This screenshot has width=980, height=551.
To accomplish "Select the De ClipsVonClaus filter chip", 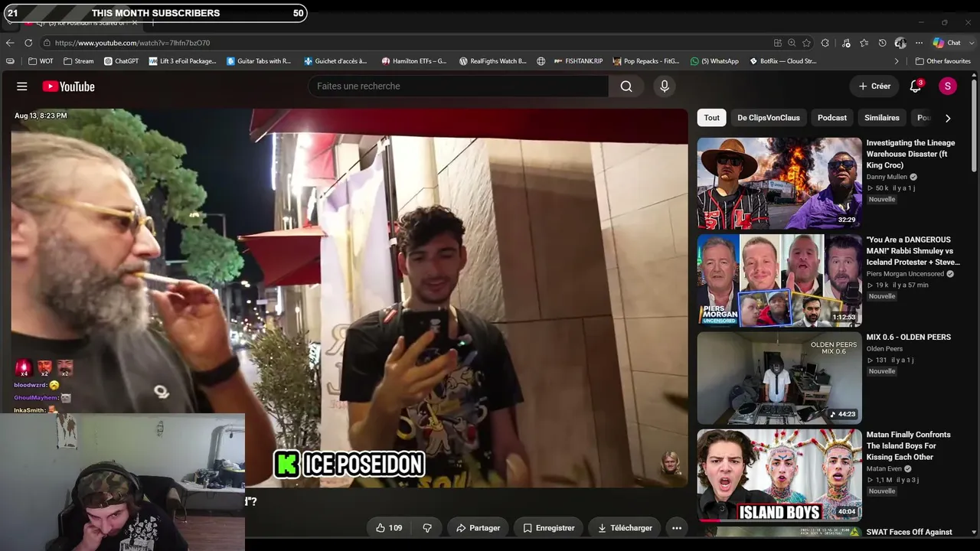I will 769,118.
